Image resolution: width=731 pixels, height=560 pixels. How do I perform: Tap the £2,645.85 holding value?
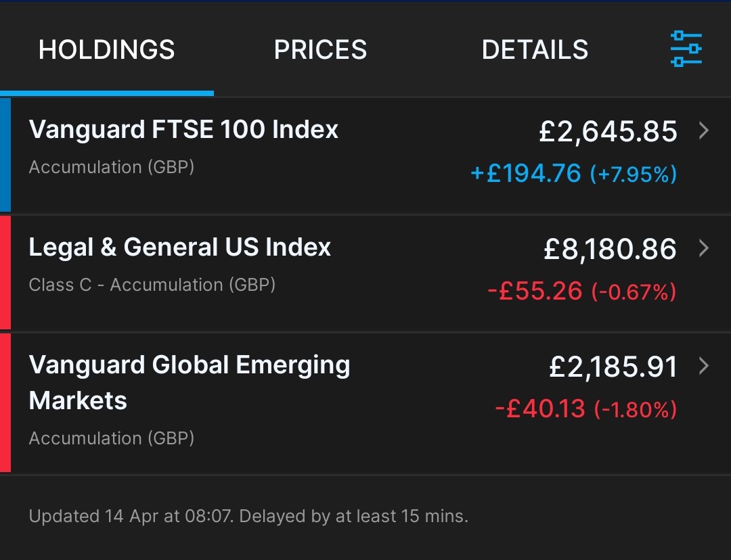608,131
